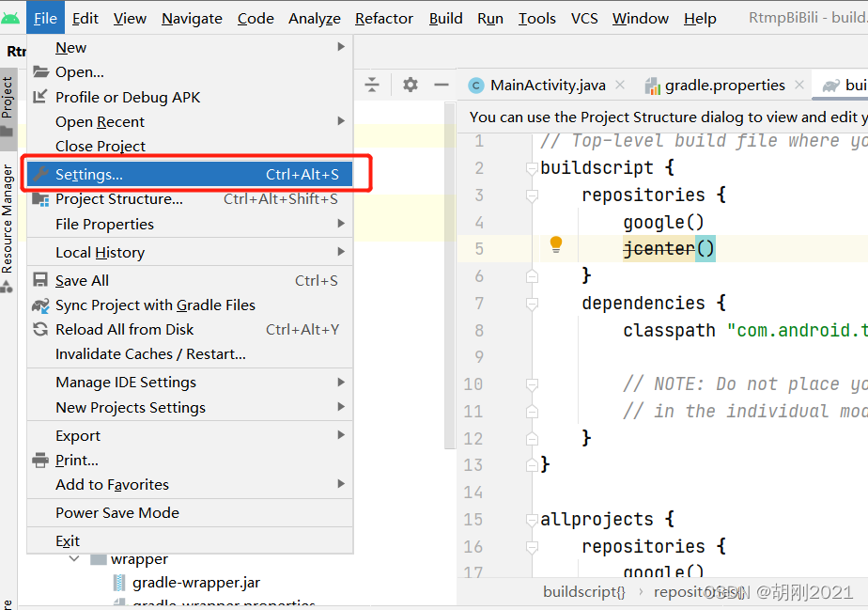Toggle Power Save Mode

tap(116, 513)
